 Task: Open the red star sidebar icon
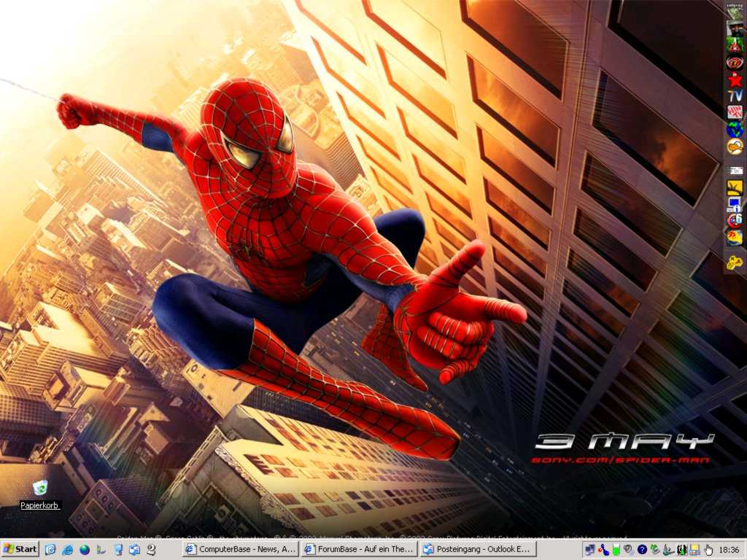tap(735, 79)
